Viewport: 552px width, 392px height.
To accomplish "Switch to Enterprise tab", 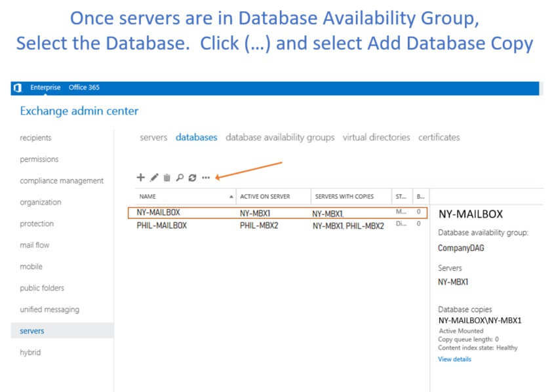I will click(x=45, y=87).
